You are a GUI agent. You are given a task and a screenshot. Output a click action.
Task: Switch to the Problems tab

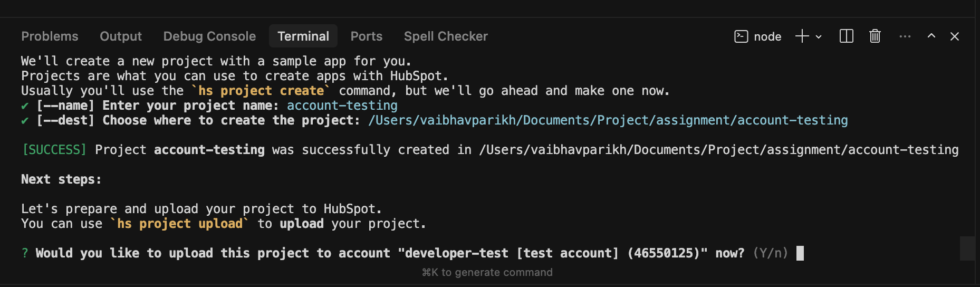[50, 36]
